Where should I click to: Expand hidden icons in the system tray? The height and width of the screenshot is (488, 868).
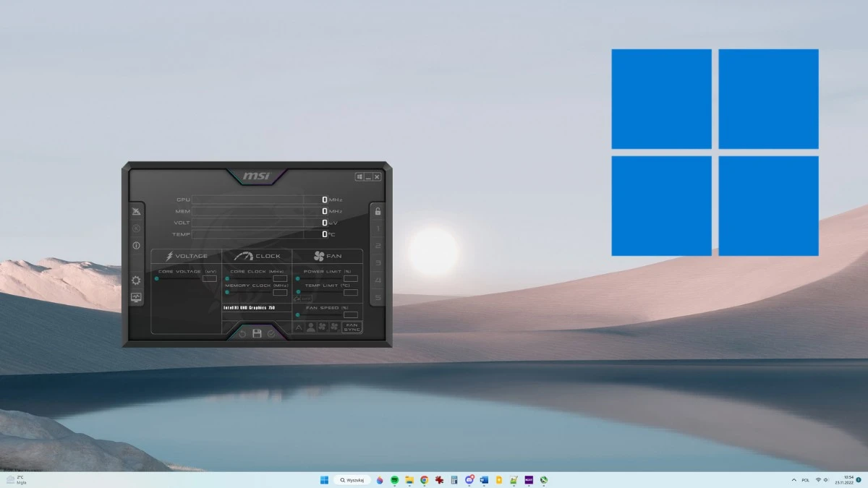tap(793, 479)
